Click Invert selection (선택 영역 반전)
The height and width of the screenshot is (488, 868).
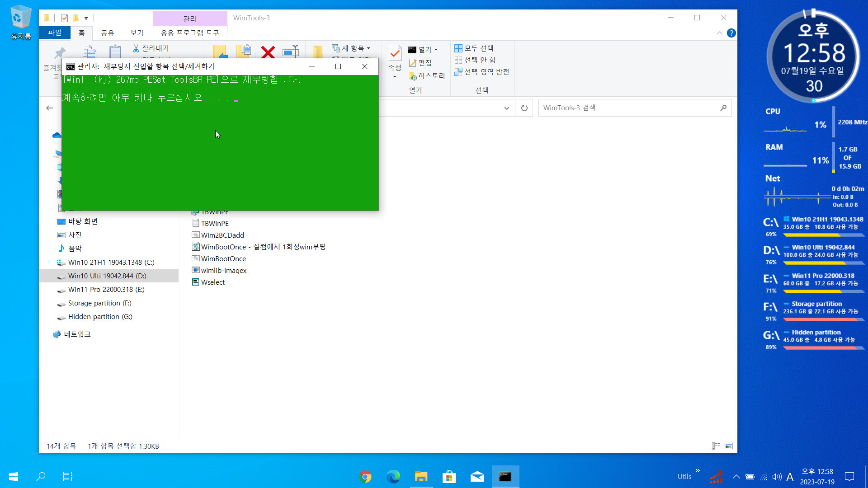pyautogui.click(x=481, y=71)
